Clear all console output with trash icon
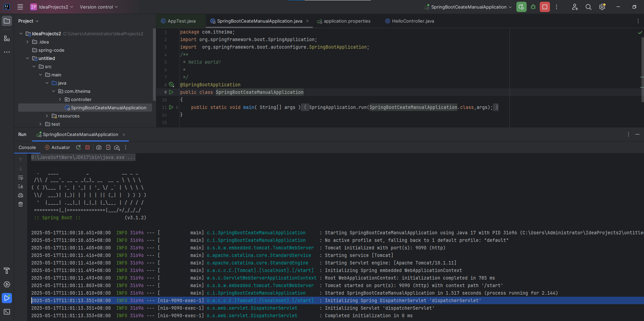This screenshot has width=644, height=321. click(21, 204)
